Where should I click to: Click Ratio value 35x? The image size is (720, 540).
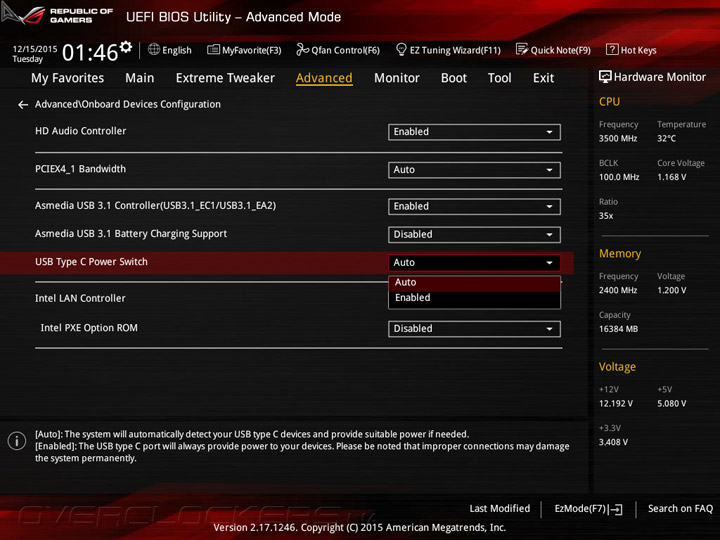(606, 216)
